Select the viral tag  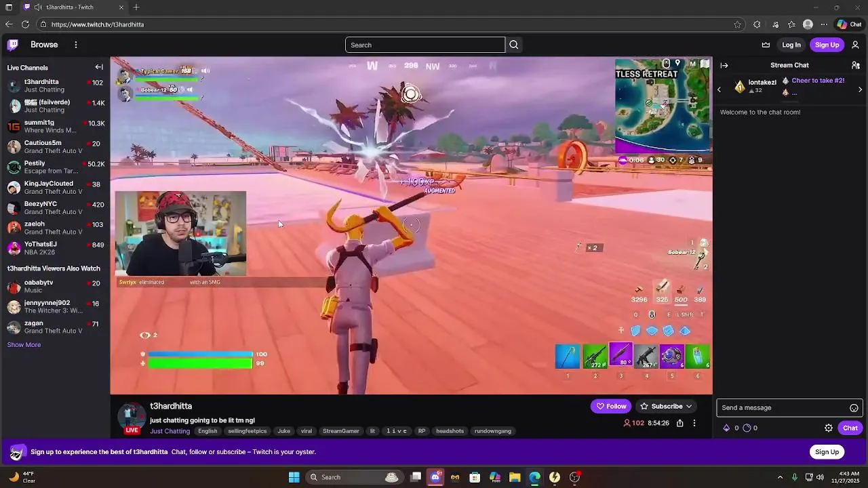(307, 431)
